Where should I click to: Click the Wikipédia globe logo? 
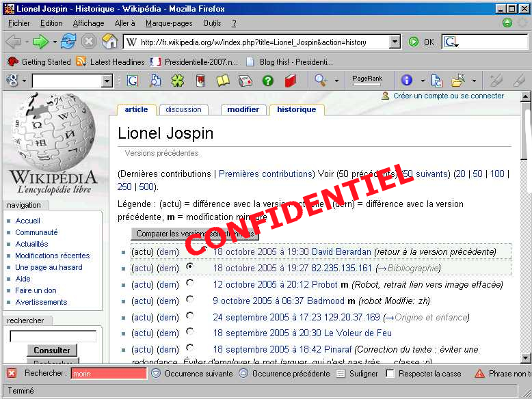tap(53, 133)
